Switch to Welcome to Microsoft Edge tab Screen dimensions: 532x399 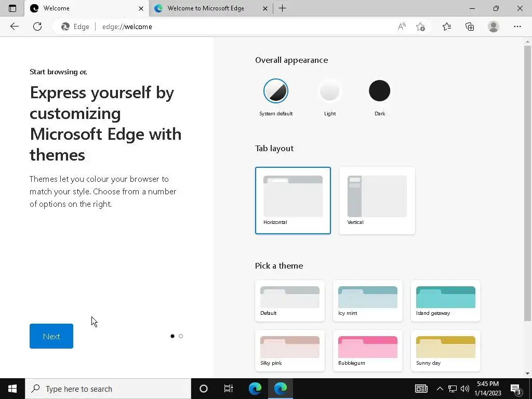211,8
